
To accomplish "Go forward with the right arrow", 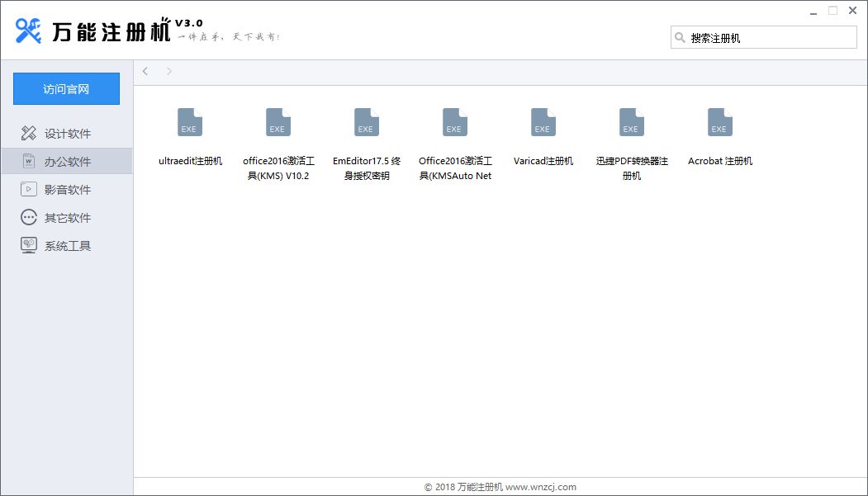I will point(168,71).
